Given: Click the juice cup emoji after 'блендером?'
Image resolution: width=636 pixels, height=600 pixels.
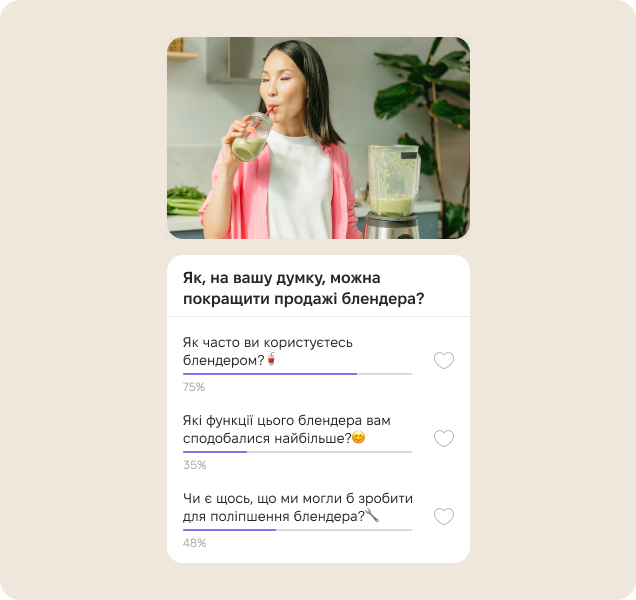Looking at the screenshot, I should [x=271, y=359].
